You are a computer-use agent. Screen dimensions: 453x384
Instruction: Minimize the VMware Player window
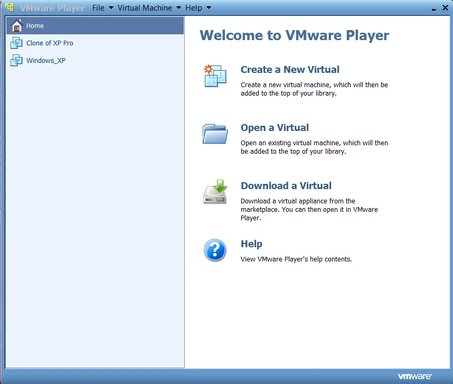click(434, 9)
